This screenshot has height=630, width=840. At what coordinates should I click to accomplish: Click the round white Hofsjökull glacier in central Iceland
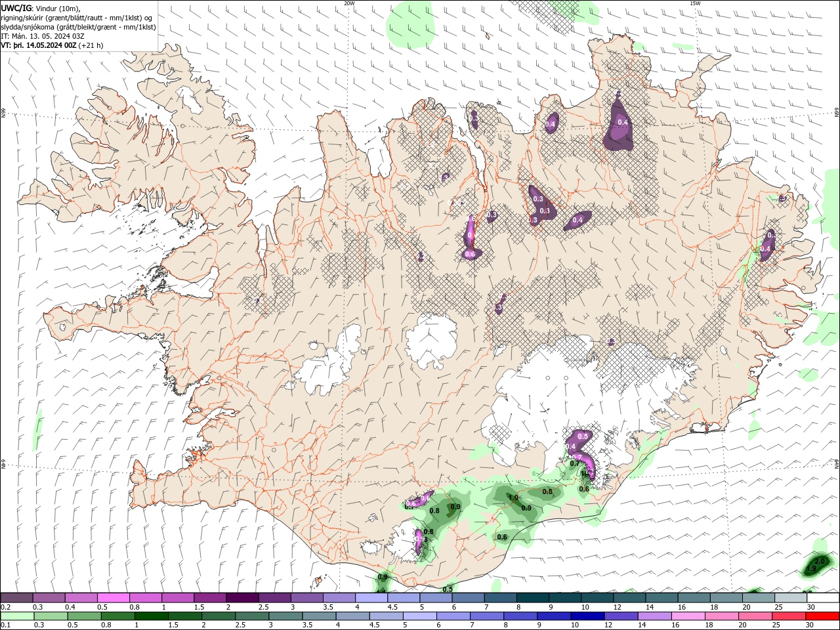click(x=431, y=341)
